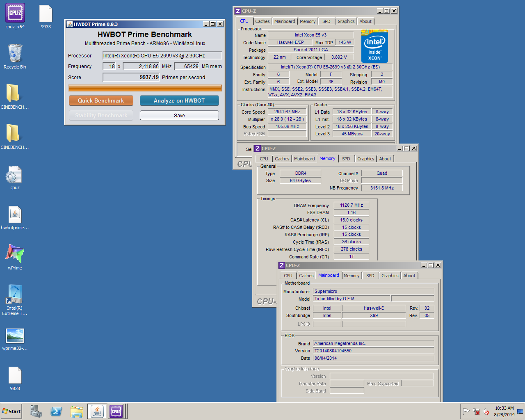This screenshot has height=420, width=525.
Task: Select the 9933 file on desktop
Action: click(x=46, y=16)
